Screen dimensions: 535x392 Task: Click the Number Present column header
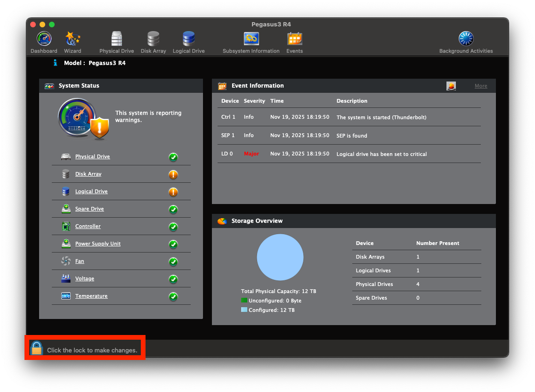pyautogui.click(x=438, y=243)
